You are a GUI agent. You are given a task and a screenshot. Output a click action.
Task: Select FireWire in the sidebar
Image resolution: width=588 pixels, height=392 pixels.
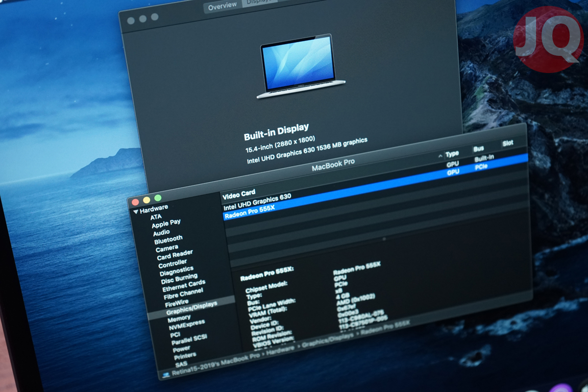pos(177,303)
